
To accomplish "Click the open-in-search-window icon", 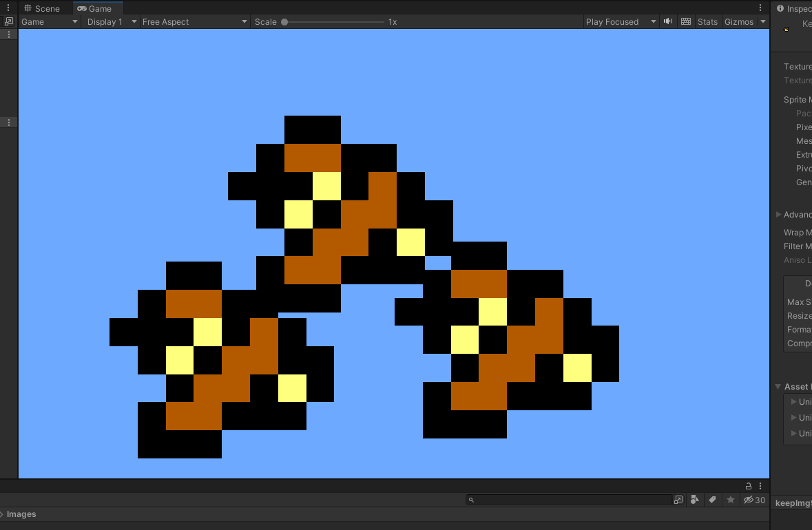I will [678, 500].
